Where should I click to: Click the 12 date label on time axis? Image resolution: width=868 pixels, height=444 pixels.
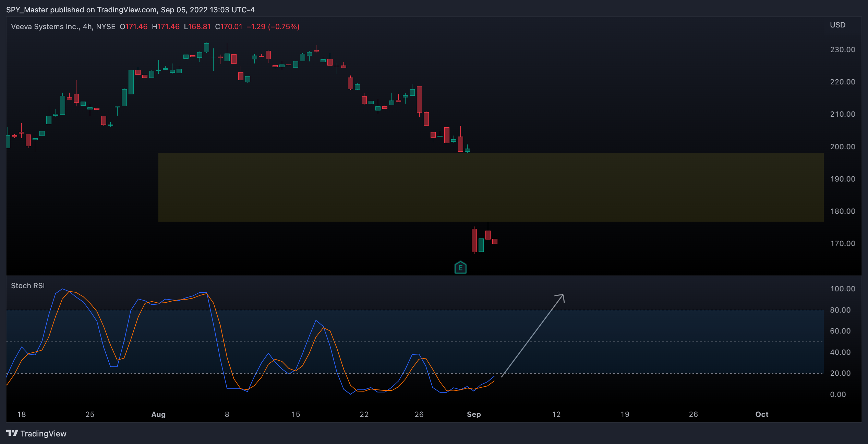click(556, 414)
